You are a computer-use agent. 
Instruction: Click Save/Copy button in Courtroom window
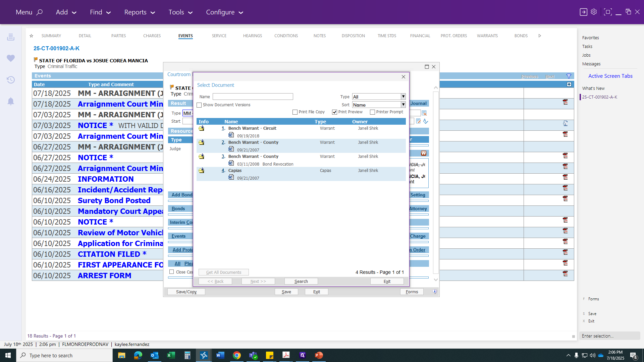186,292
